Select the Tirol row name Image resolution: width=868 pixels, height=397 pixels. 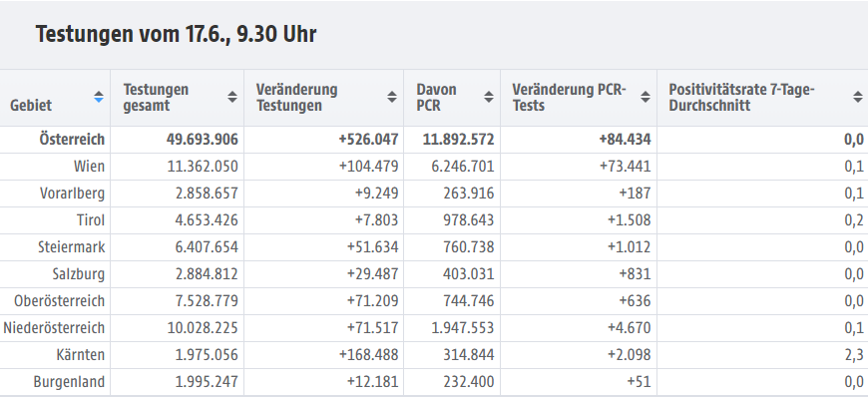click(91, 220)
